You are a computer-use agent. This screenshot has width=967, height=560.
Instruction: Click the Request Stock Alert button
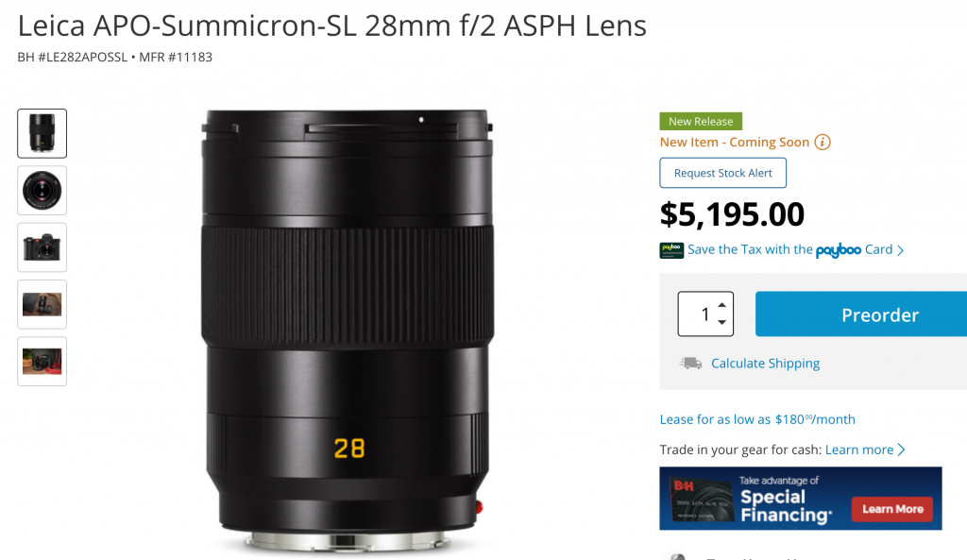coord(722,173)
